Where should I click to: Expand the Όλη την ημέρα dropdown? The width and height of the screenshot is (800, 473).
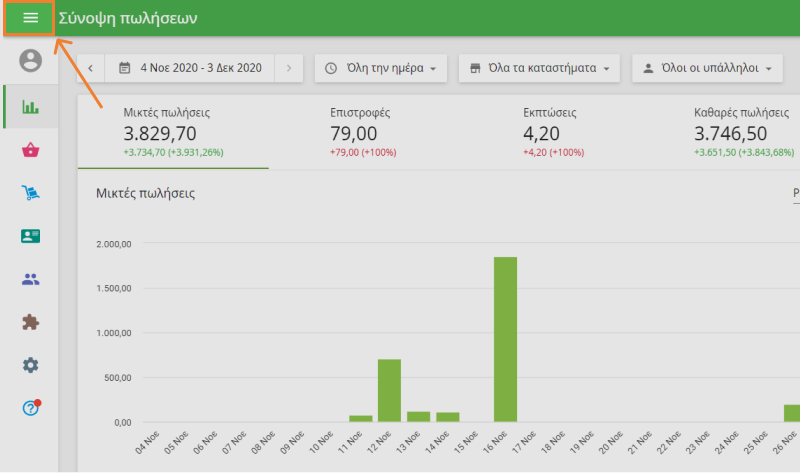(x=380, y=68)
